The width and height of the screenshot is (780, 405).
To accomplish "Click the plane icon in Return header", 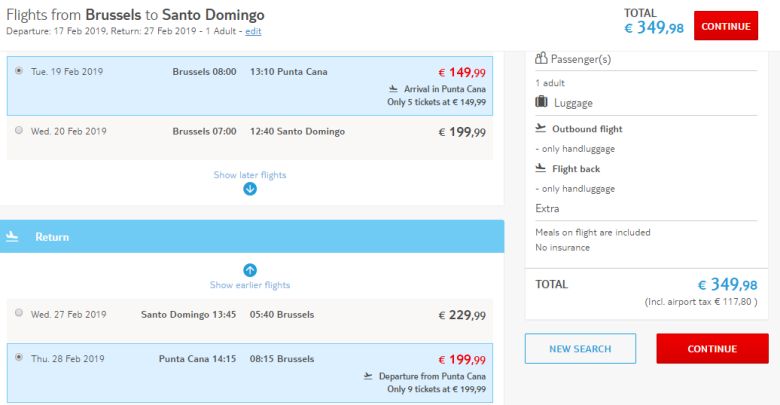I will click(x=13, y=237).
